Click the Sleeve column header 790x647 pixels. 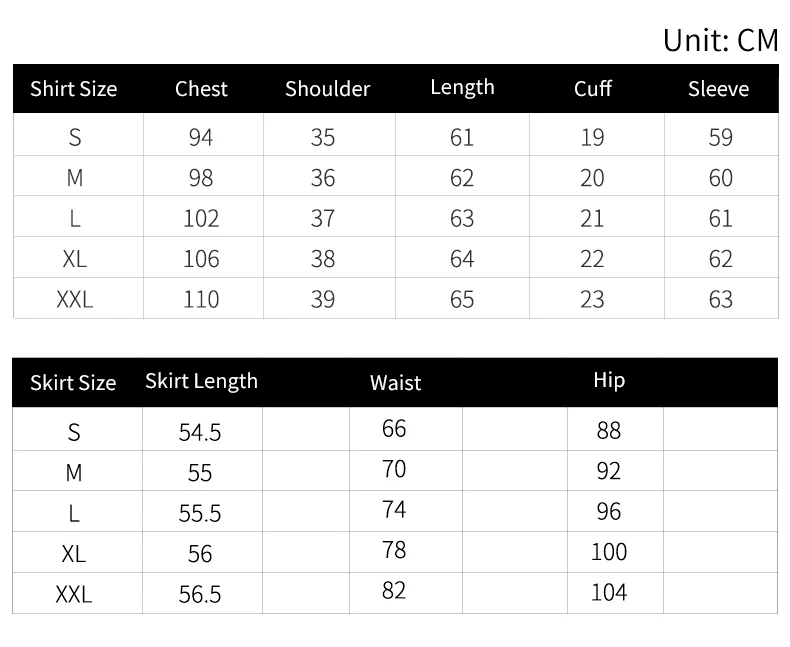click(718, 89)
